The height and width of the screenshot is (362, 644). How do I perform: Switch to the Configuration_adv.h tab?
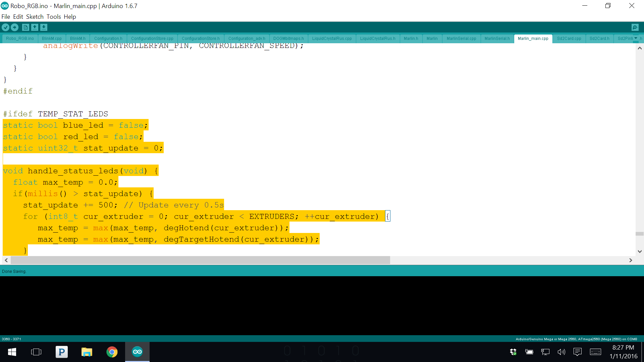pos(247,39)
